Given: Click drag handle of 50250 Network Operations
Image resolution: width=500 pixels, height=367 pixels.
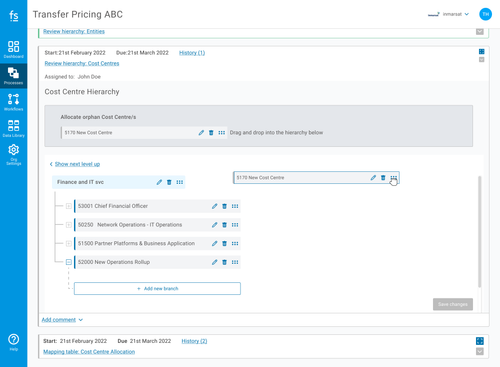Looking at the screenshot, I should point(235,225).
